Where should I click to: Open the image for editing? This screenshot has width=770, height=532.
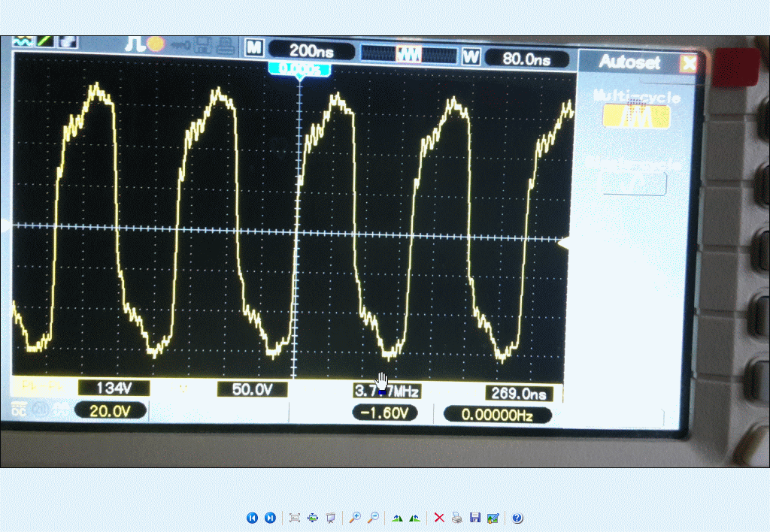[x=493, y=518]
